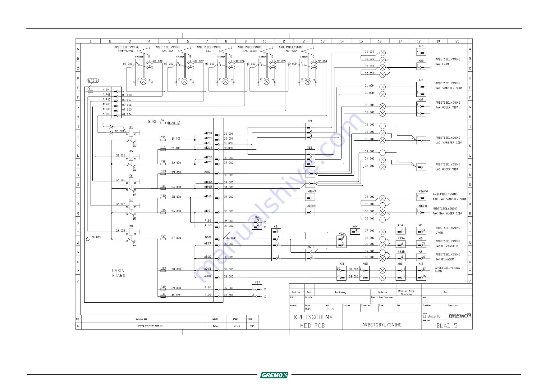
Task: Click the TAK VÄNSTER SIDA label
Action: (x=449, y=88)
